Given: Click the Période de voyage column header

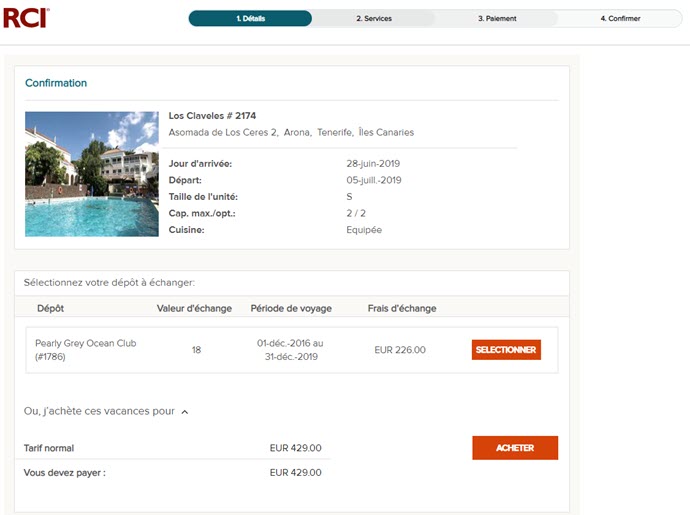Looking at the screenshot, I should click(291, 309).
